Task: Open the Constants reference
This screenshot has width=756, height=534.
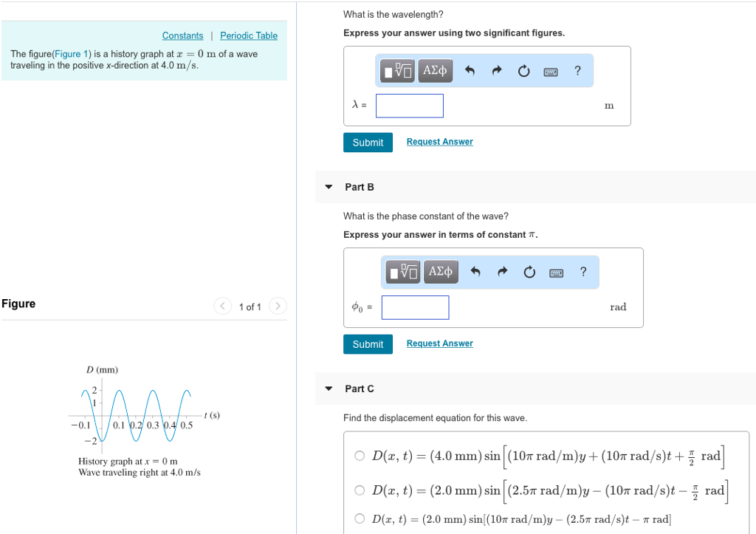Action: coord(182,35)
